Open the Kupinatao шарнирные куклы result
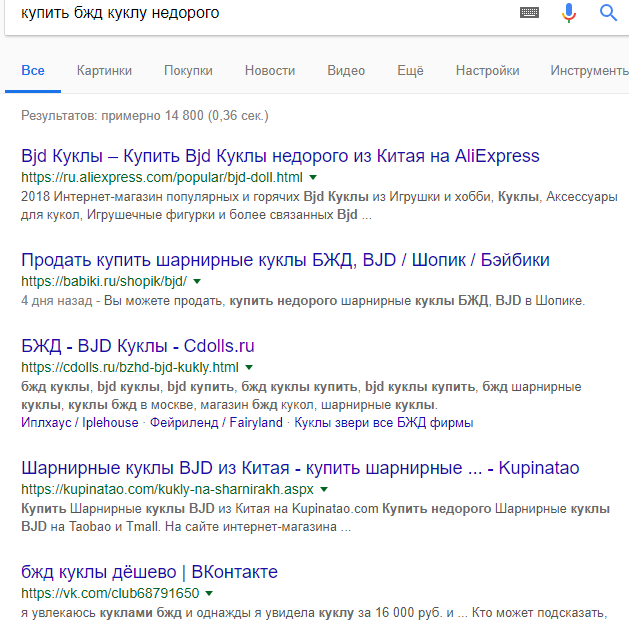Image resolution: width=629 pixels, height=620 pixels. point(300,468)
